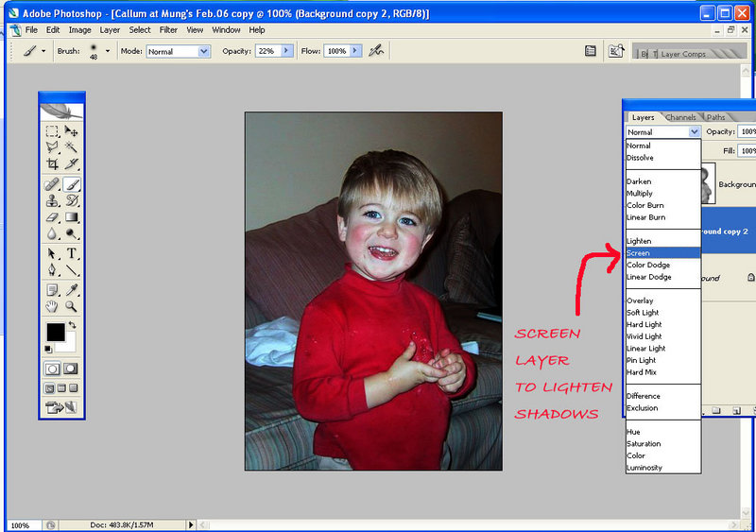The height and width of the screenshot is (532, 756).
Task: Select the Healing Brush tool
Action: [x=52, y=184]
